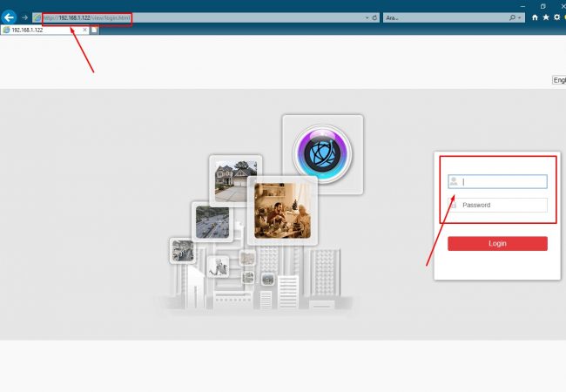Click the Refresh icon in address bar

(x=374, y=17)
